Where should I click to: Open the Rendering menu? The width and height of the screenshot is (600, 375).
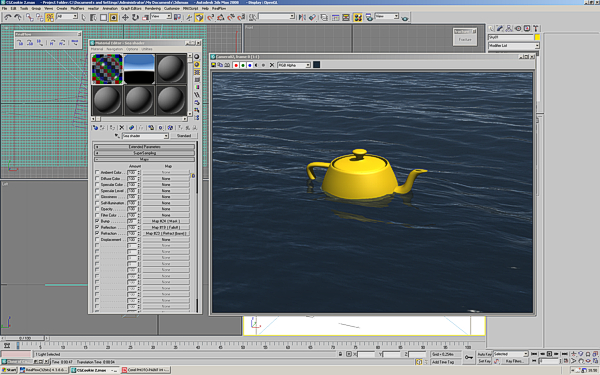pyautogui.click(x=153, y=8)
